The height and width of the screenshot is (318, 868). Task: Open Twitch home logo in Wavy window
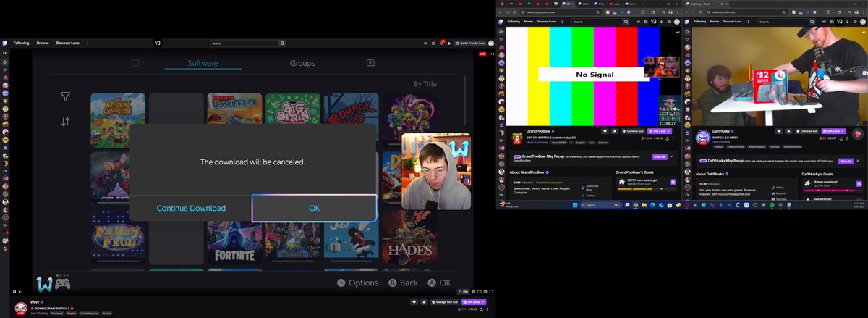point(5,43)
